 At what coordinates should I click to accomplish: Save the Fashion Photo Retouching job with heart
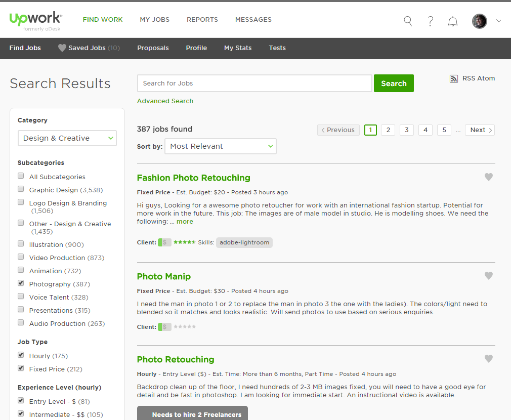click(489, 177)
